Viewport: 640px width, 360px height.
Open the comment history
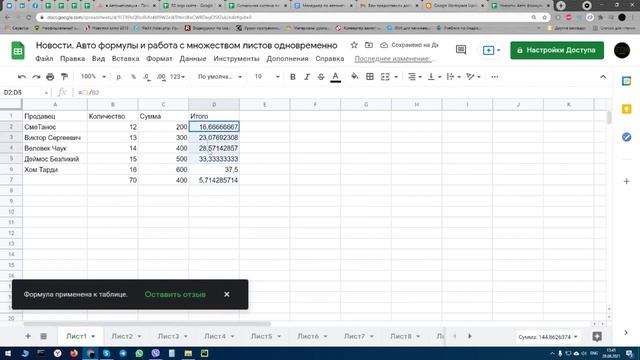(461, 50)
